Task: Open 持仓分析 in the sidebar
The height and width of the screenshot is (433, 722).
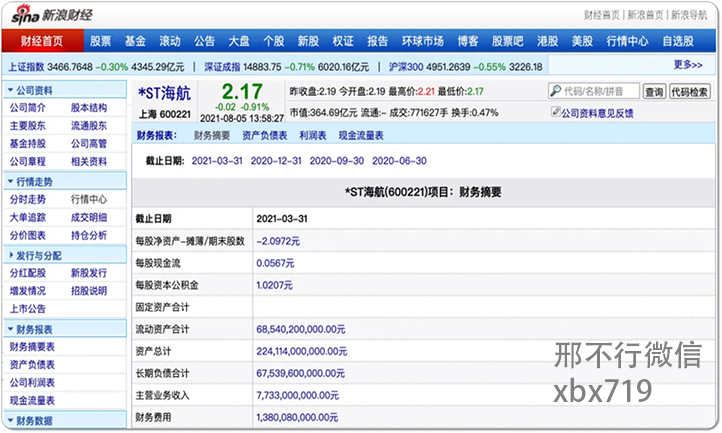Action: click(x=89, y=235)
